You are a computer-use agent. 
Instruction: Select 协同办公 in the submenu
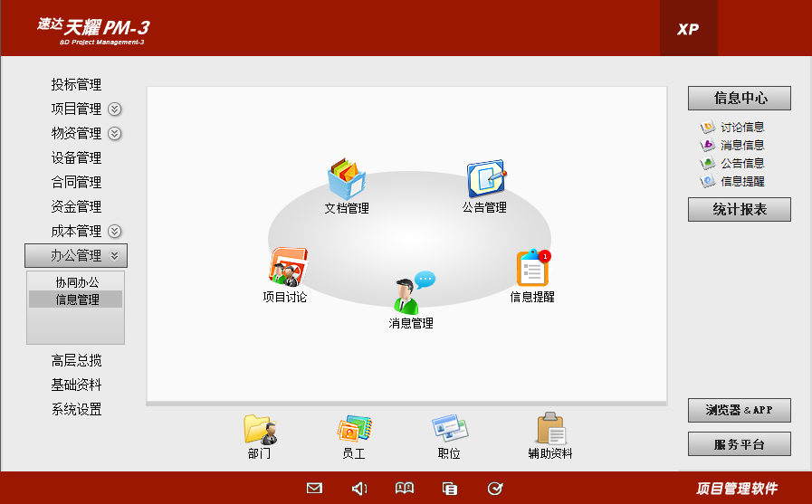(x=76, y=282)
